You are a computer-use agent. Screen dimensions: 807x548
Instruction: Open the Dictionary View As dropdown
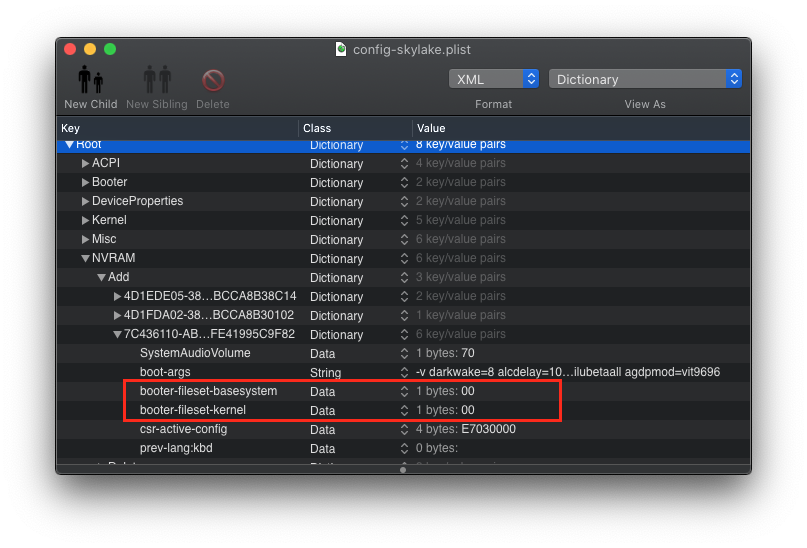point(645,79)
